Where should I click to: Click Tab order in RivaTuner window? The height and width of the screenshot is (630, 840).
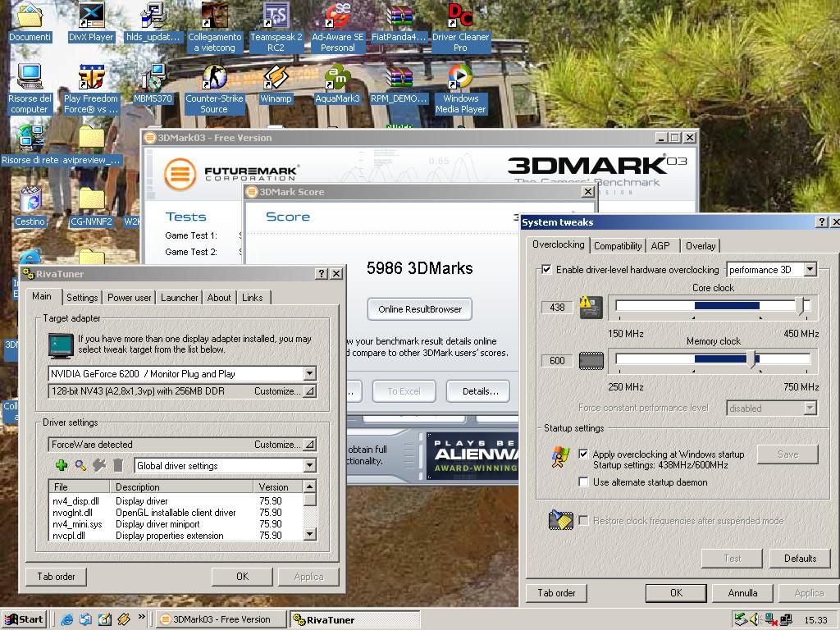point(56,577)
